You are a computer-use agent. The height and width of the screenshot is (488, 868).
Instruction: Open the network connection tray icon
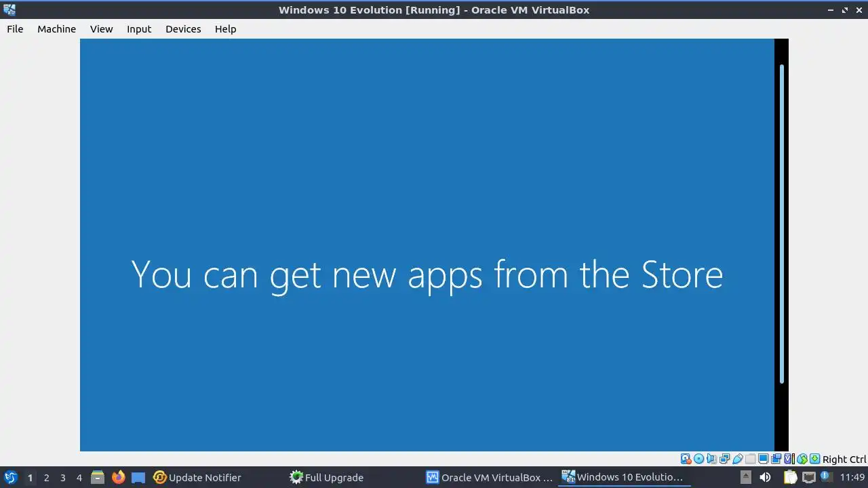pos(808,477)
